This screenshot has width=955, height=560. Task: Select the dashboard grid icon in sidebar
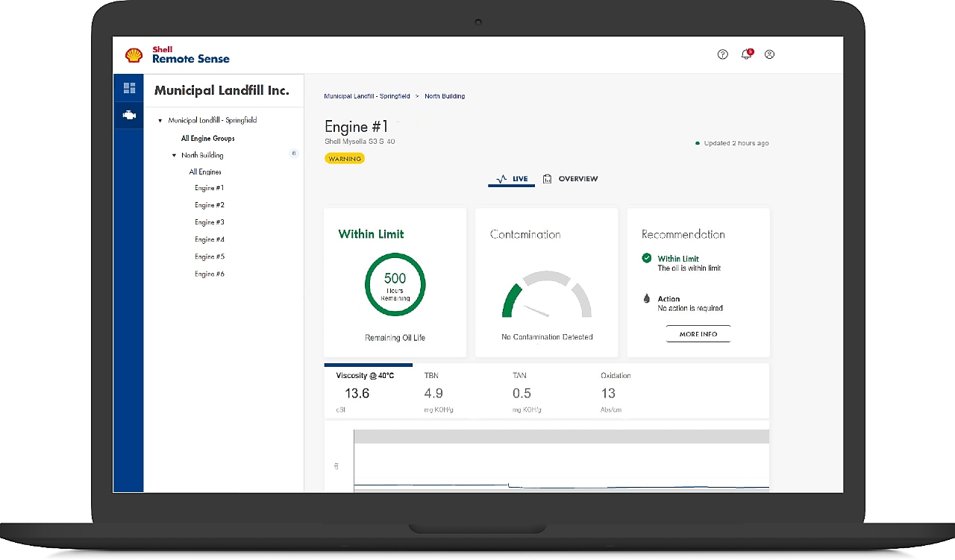click(129, 88)
